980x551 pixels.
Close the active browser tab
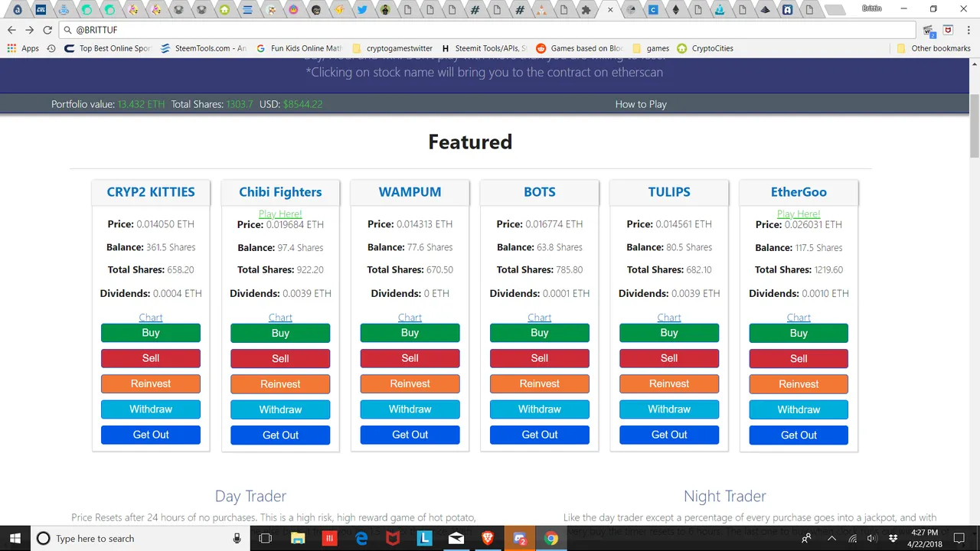610,10
